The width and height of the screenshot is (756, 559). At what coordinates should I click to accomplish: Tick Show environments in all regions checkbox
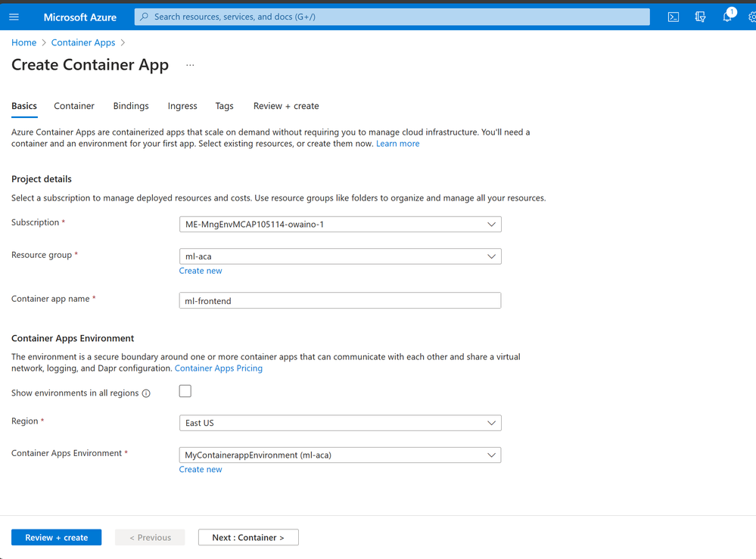pos(185,391)
